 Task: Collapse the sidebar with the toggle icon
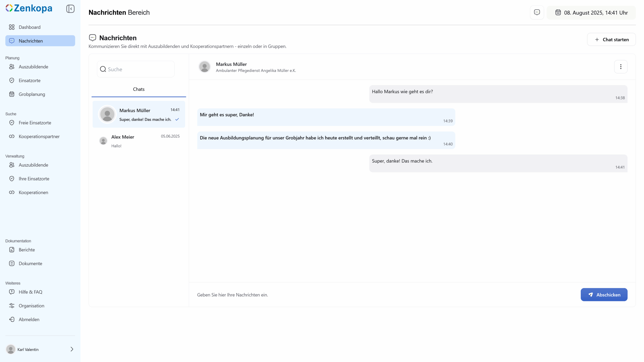click(70, 9)
